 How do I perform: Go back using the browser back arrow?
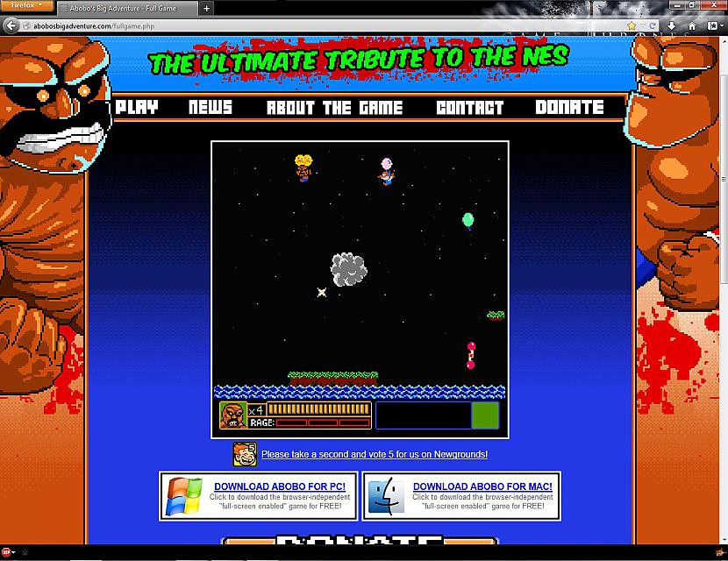[x=11, y=26]
